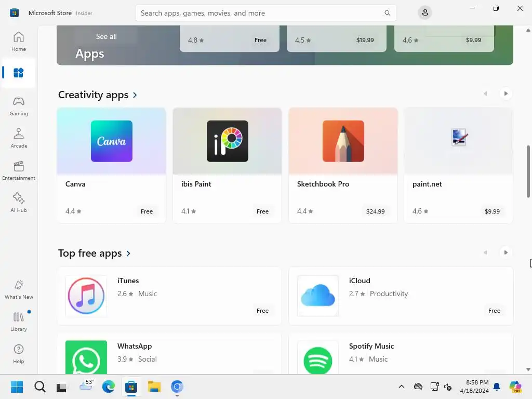Image resolution: width=532 pixels, height=399 pixels.
Task: Open the Windows Start menu
Action: [17, 387]
